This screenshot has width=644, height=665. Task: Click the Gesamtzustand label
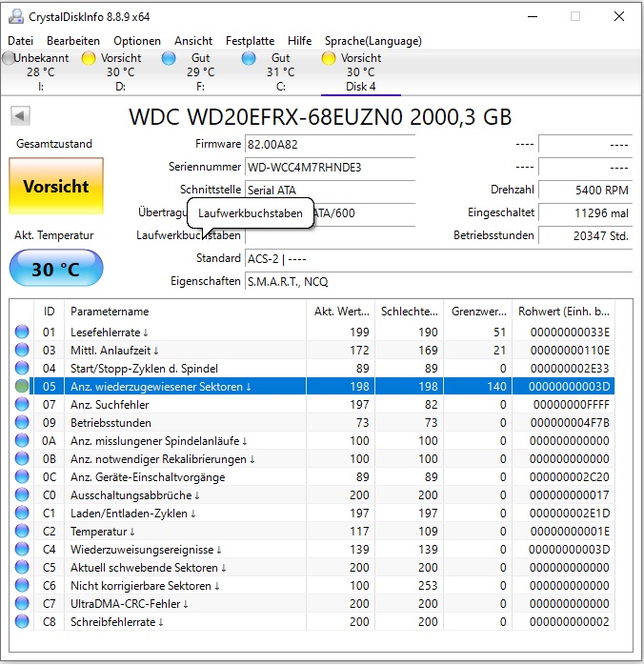[54, 144]
